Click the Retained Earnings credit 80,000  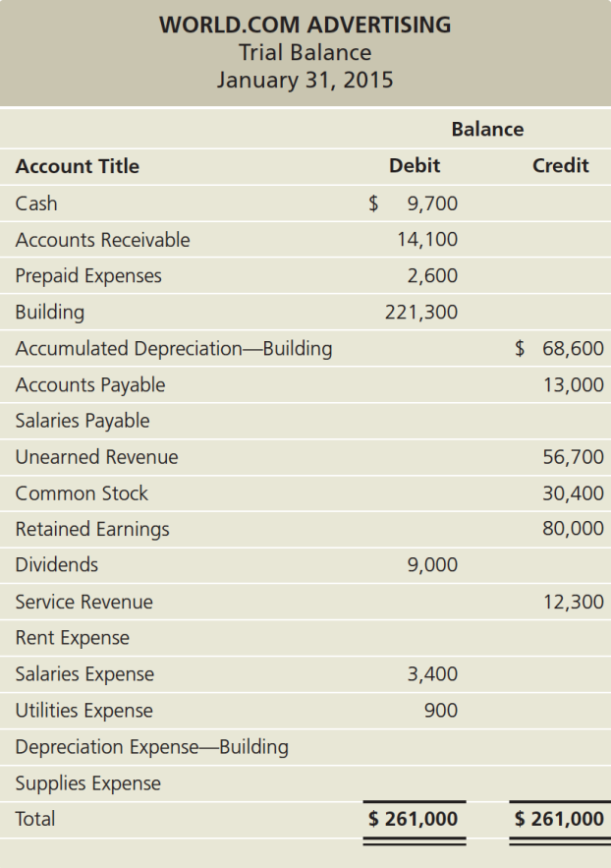pos(573,529)
